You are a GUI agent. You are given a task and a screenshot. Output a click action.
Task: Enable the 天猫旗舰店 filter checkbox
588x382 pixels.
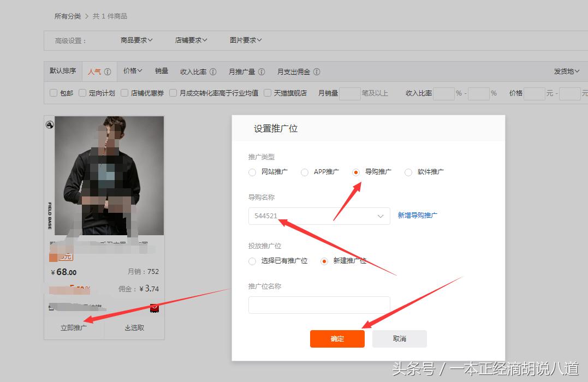point(267,93)
